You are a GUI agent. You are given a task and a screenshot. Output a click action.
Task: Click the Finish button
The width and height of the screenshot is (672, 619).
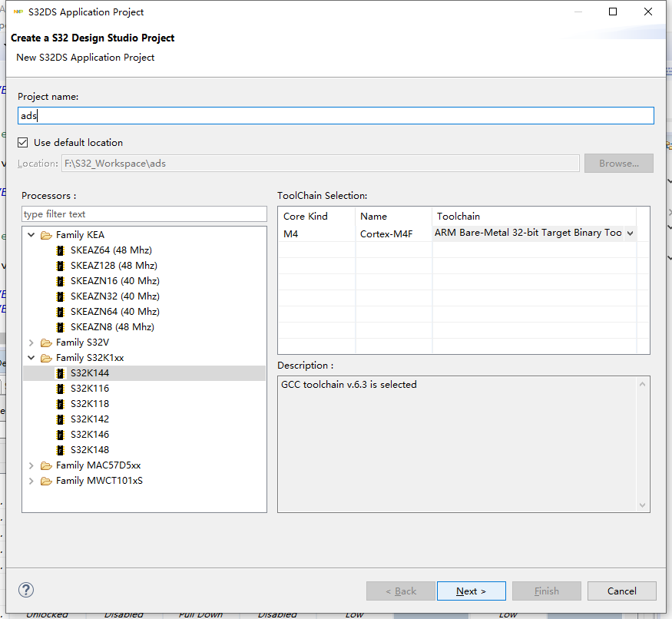[x=546, y=591]
